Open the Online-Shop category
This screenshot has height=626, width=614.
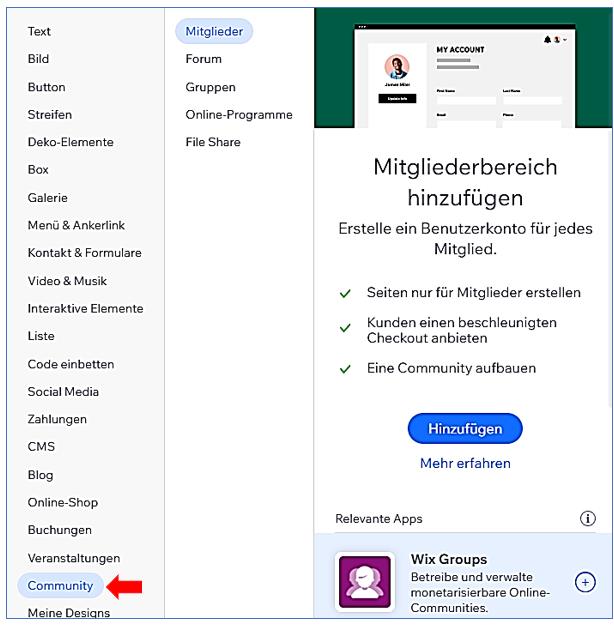[x=62, y=502]
